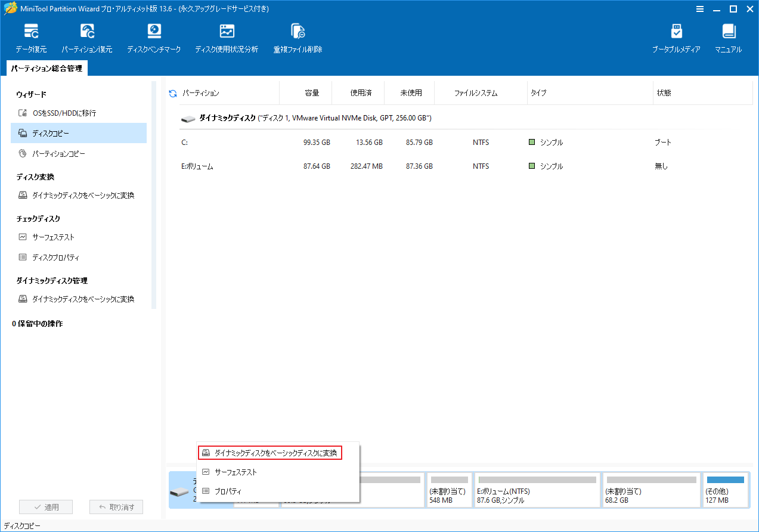Sort by the パーティション column header

230,94
